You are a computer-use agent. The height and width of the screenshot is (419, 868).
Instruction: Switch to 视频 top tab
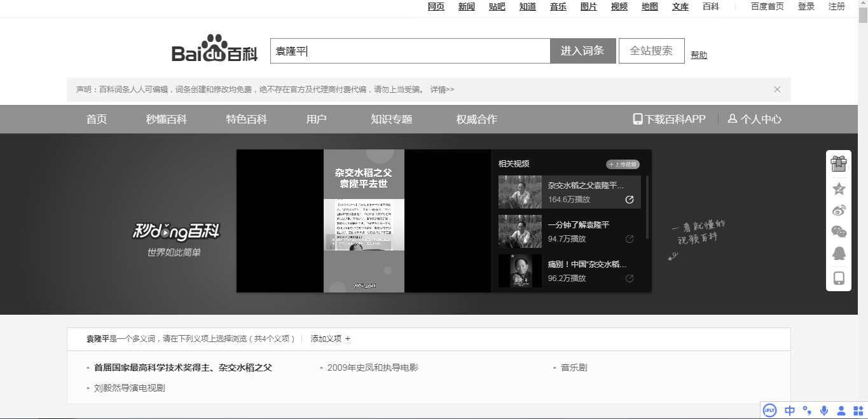[x=619, y=6]
